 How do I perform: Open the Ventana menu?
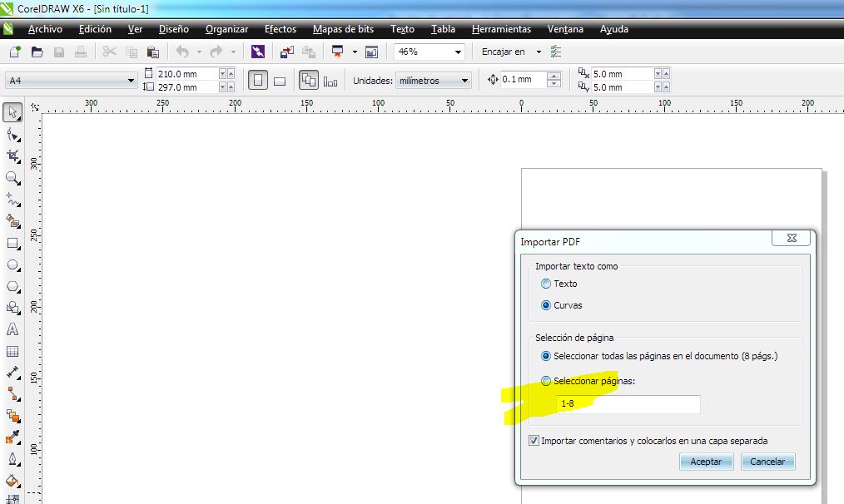pos(565,29)
